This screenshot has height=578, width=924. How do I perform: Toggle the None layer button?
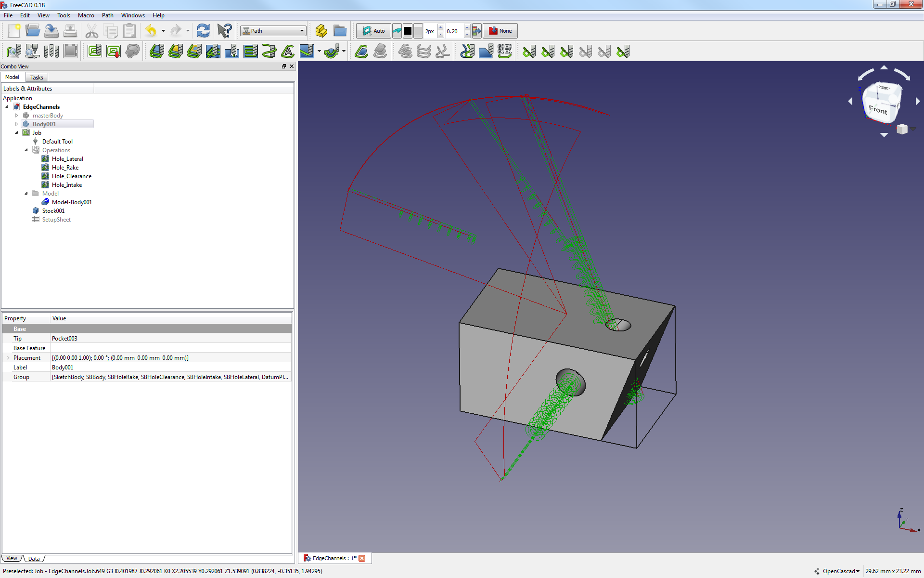[500, 31]
